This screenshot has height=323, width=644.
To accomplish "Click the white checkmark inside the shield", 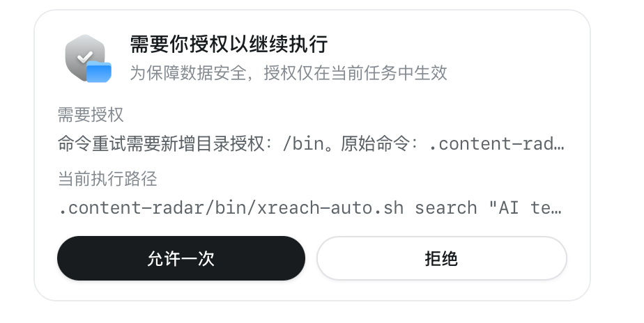I will point(85,56).
